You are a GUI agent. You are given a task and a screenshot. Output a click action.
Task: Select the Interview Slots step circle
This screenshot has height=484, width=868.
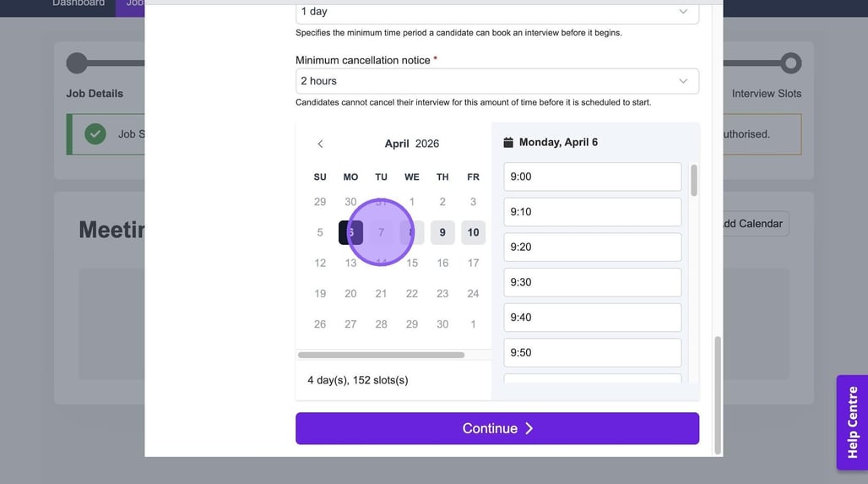click(x=790, y=63)
